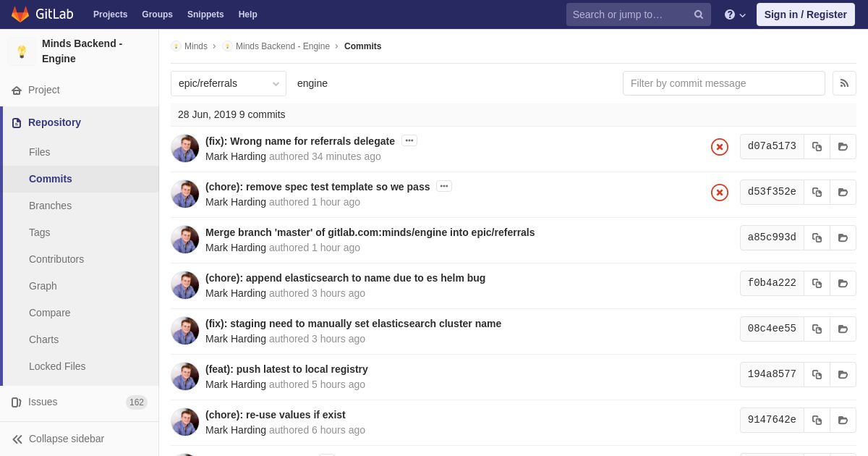868x456 pixels.
Task: Click the Collapse sidebar double-chevron icon
Action: coord(17,439)
